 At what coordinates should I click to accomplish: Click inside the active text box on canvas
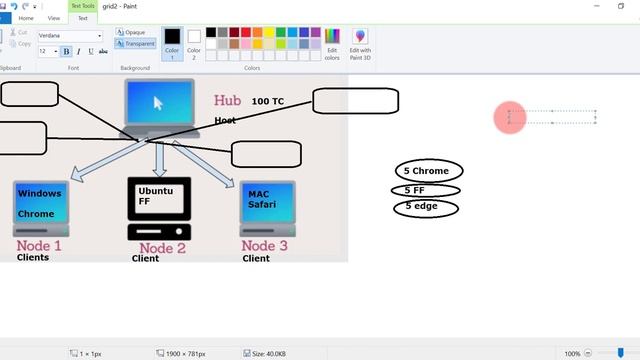(552, 117)
